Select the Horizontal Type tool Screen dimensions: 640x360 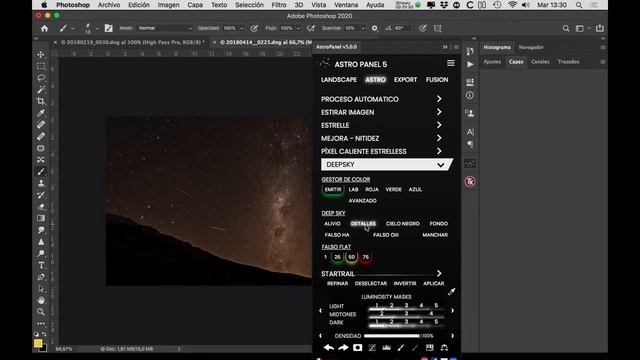point(41,265)
